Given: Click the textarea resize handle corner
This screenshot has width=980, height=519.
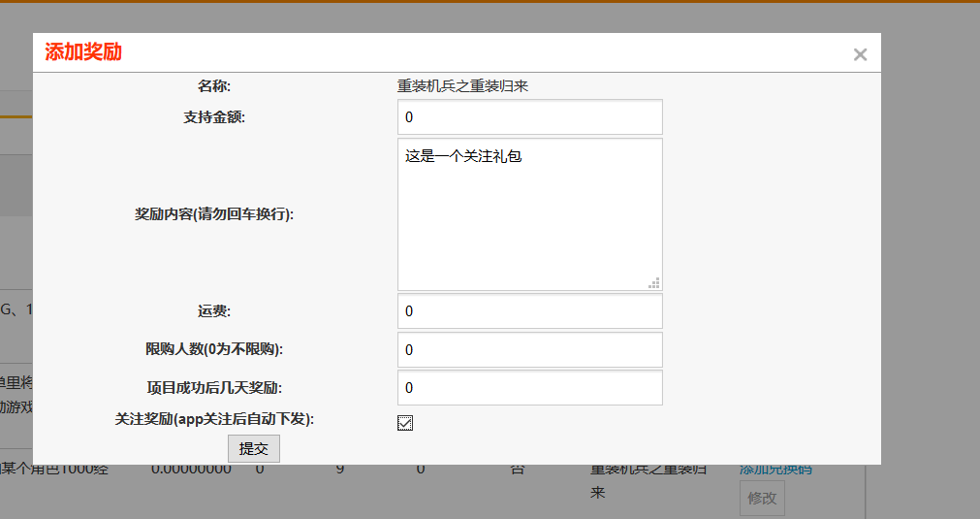Looking at the screenshot, I should point(653,282).
